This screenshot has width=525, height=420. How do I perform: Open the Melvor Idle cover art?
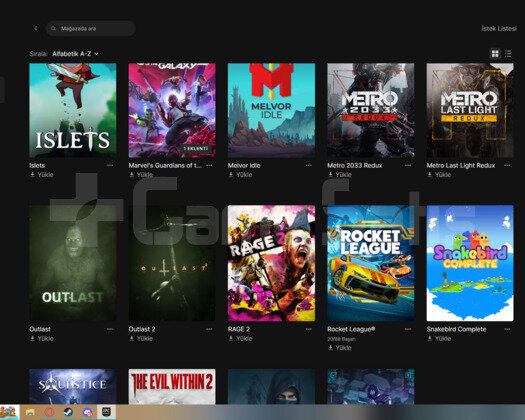tap(271, 110)
